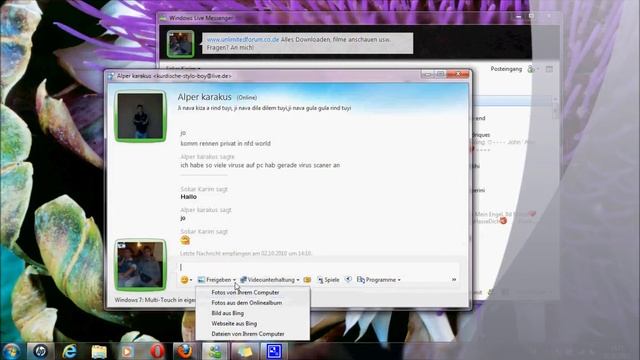The width and height of the screenshot is (640, 360).
Task: Open Windows Media Player on taskbar
Action: [127, 351]
